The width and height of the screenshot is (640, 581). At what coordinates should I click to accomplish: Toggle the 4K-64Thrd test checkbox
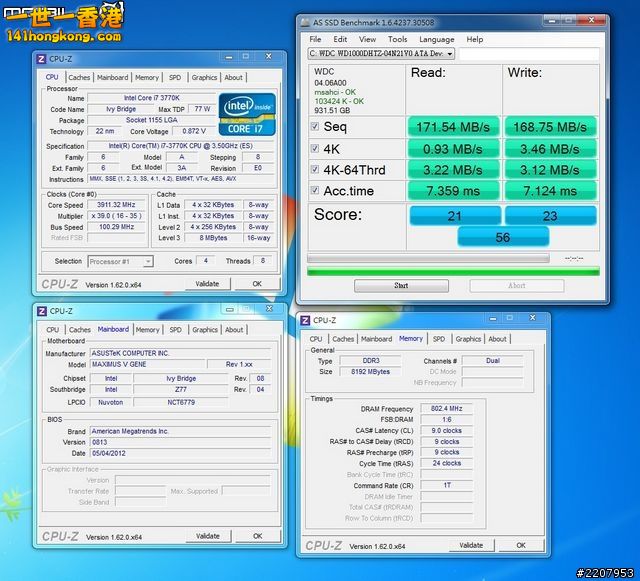tap(315, 170)
